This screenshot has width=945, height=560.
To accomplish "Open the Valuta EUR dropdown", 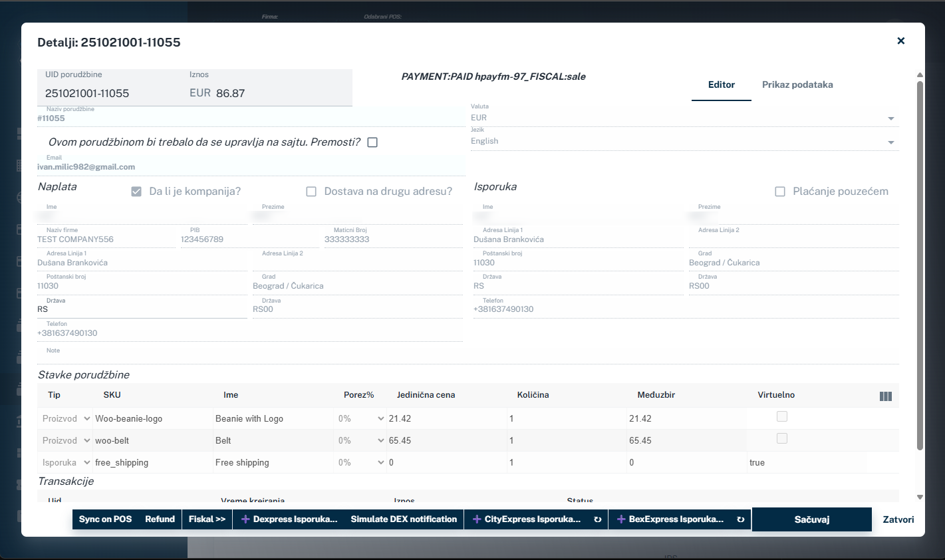I will (x=890, y=118).
